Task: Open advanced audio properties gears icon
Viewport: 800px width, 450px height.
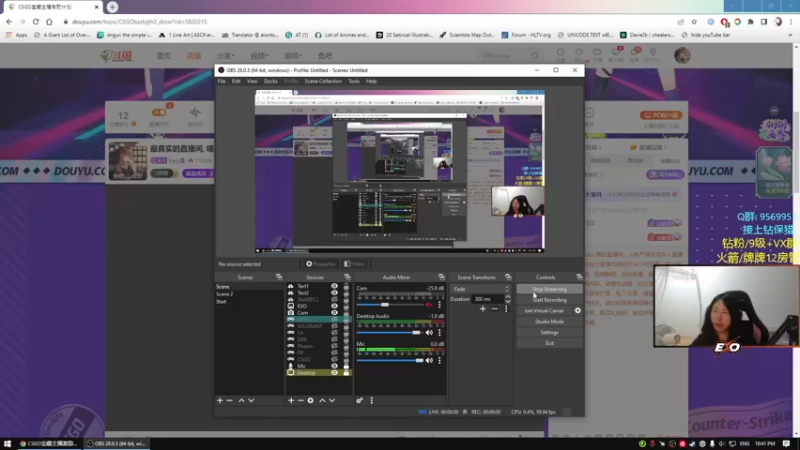Action: (x=360, y=401)
